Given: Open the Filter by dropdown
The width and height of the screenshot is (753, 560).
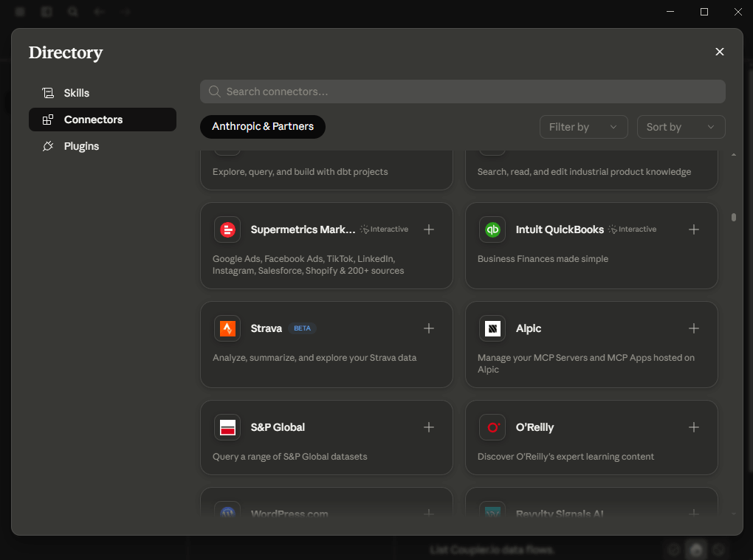Looking at the screenshot, I should click(x=583, y=127).
